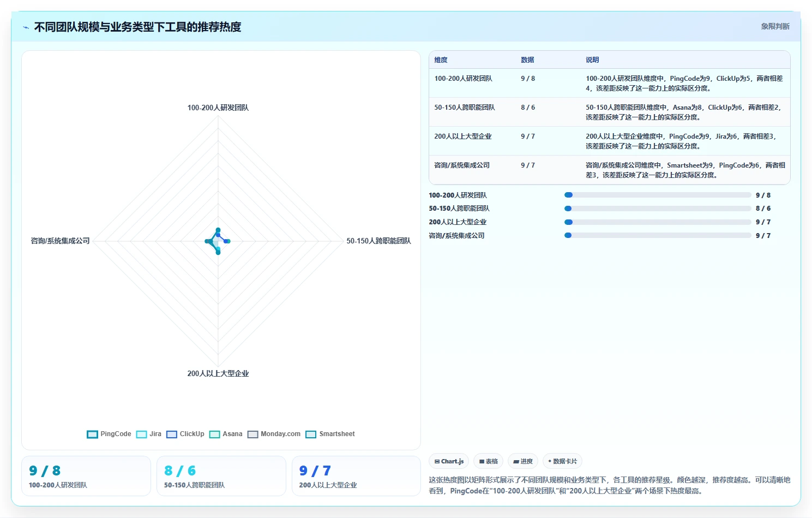
Task: Click the 8 / 6 value next to the second progress bar
Action: point(763,209)
